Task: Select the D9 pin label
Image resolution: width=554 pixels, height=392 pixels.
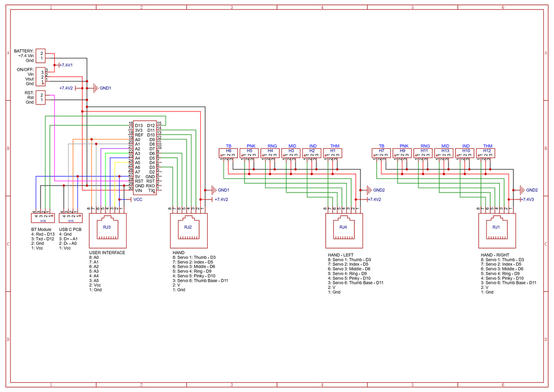Action: 152,139
